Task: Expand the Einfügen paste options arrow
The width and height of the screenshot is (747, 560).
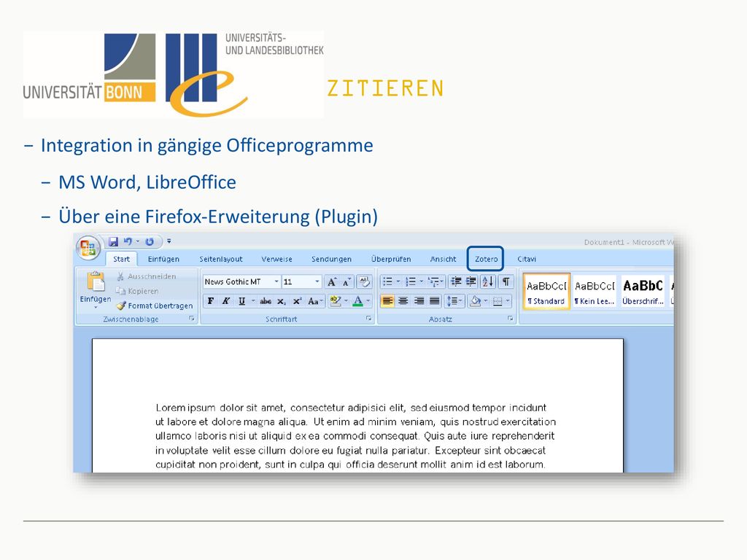Action: point(96,307)
